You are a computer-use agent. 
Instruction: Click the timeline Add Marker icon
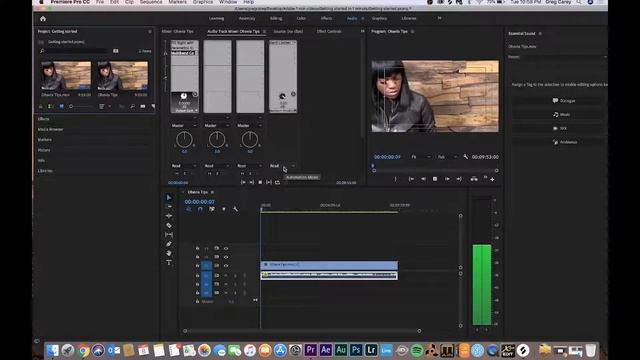[224, 209]
